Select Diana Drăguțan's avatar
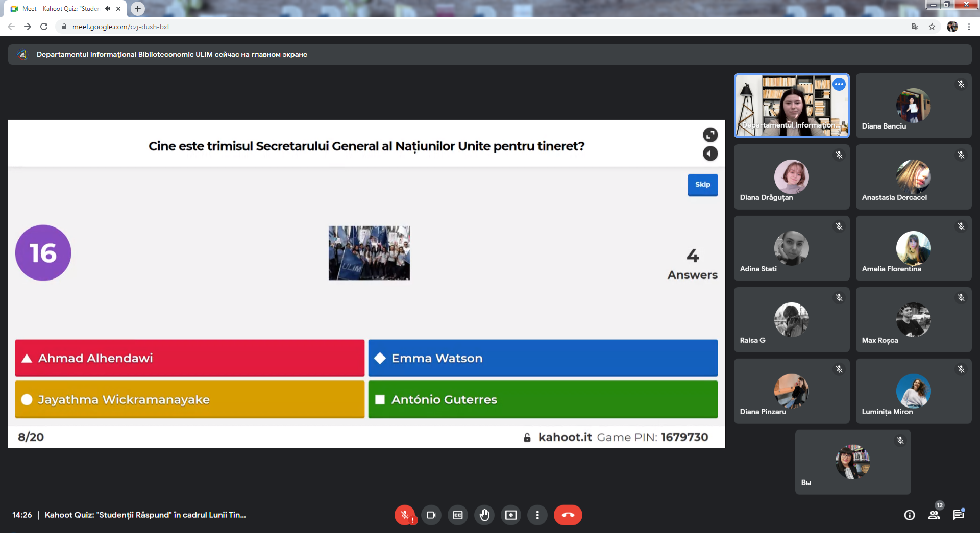 (792, 177)
